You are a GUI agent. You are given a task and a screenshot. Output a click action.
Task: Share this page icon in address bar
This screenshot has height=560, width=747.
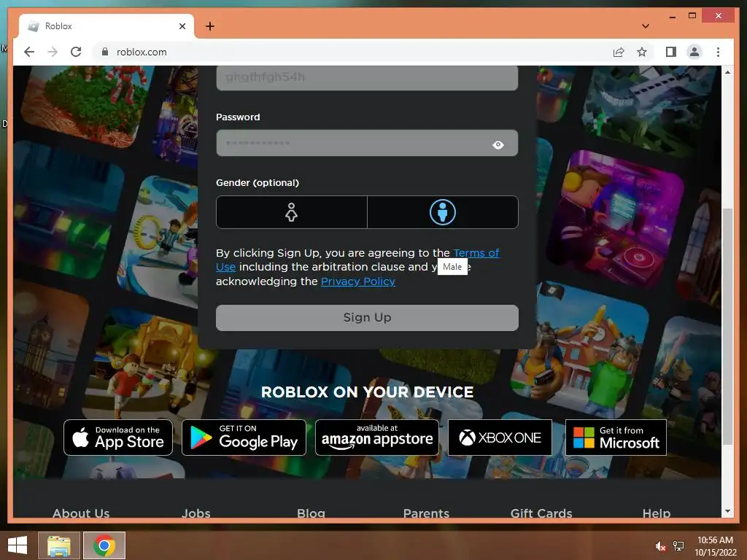pos(619,52)
